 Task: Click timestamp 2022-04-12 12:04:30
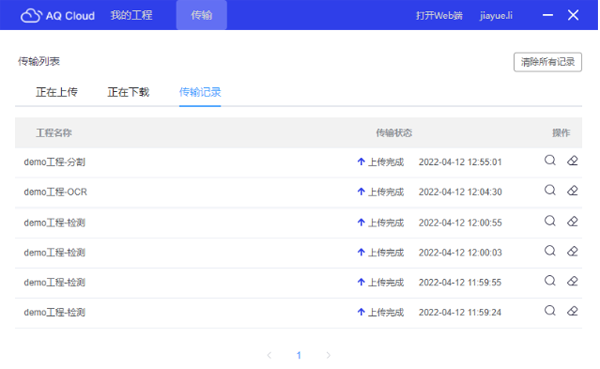pos(460,192)
